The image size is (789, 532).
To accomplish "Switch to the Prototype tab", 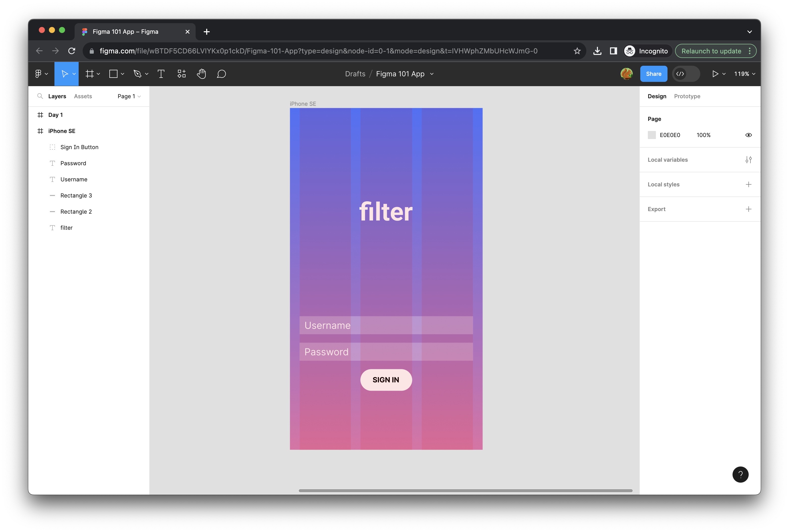I will point(687,96).
